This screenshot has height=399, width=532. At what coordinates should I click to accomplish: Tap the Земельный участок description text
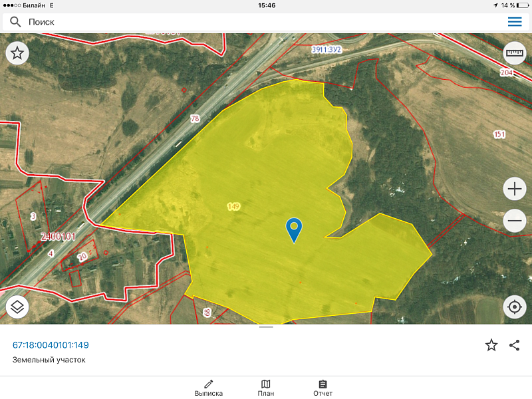pyautogui.click(x=49, y=360)
